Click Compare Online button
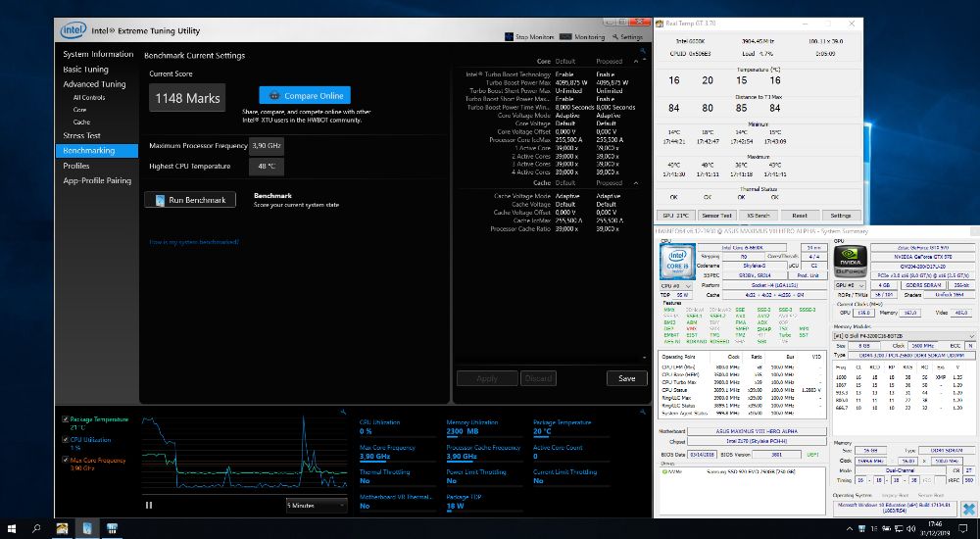The height and width of the screenshot is (539, 980). 305,96
